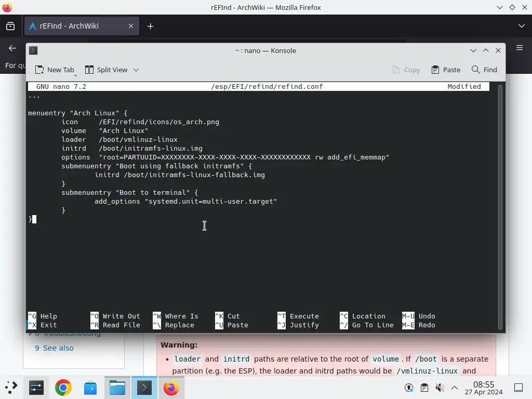
Task: Click the nano '^G Help' shortcut label
Action: [x=43, y=316]
